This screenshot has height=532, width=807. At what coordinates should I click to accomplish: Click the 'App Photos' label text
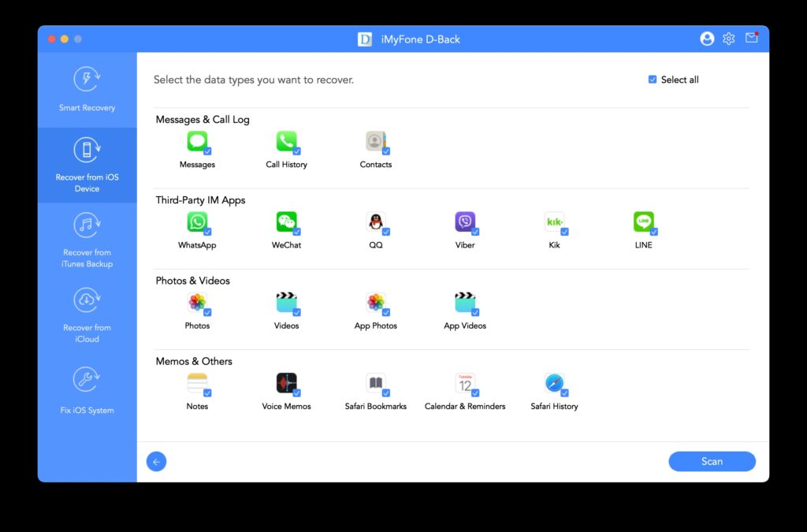tap(376, 326)
